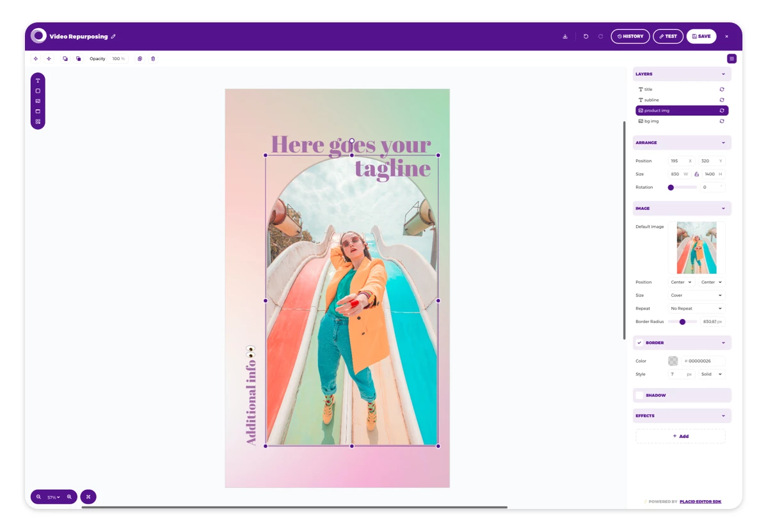Click the horizontal center align icon
The image size is (768, 532).
pos(36,59)
